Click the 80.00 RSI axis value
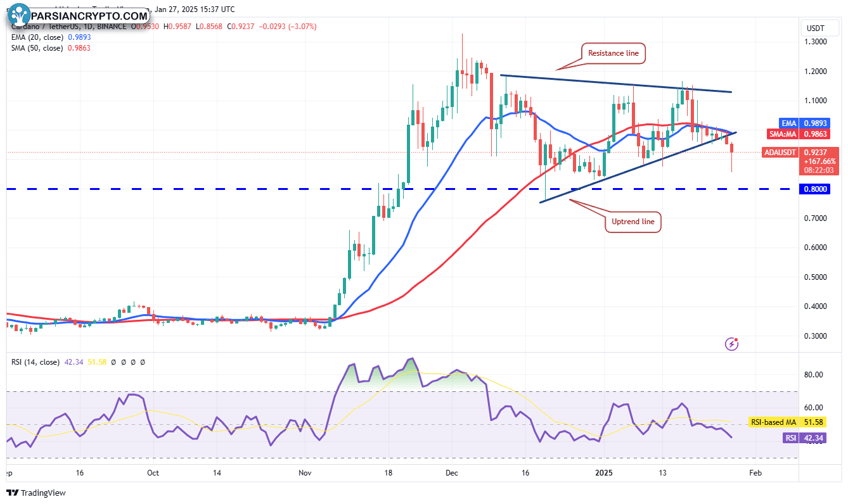Viewport: 848px width, 504px height. coord(813,375)
